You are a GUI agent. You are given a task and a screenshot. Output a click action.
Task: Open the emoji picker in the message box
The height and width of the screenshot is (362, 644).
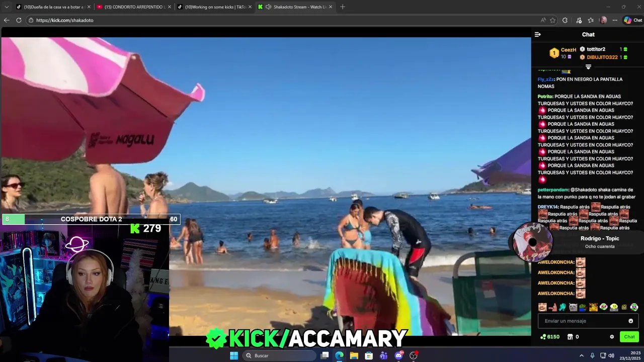(x=630, y=321)
